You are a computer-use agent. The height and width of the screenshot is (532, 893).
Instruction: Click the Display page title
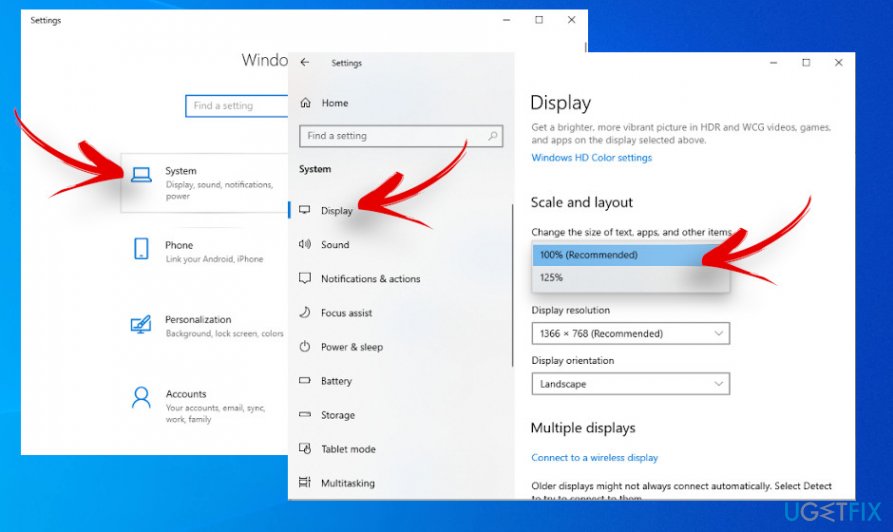pos(560,103)
